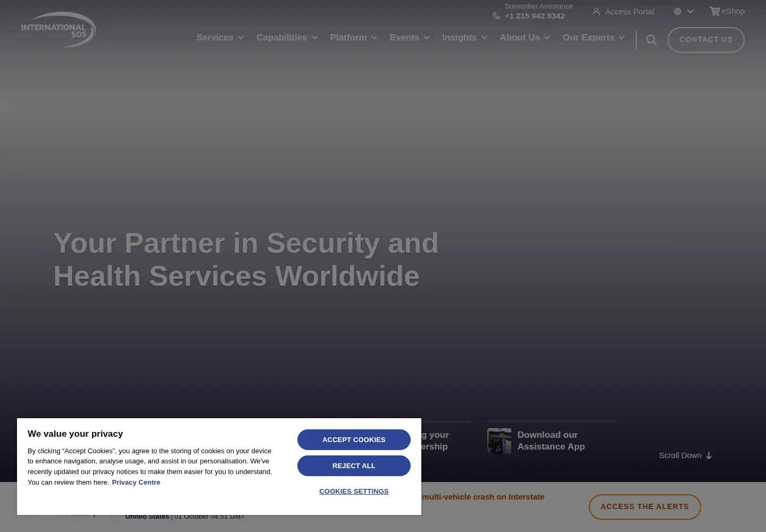Open Download our Assistance App link
The width and height of the screenshot is (766, 532).
[x=551, y=441]
